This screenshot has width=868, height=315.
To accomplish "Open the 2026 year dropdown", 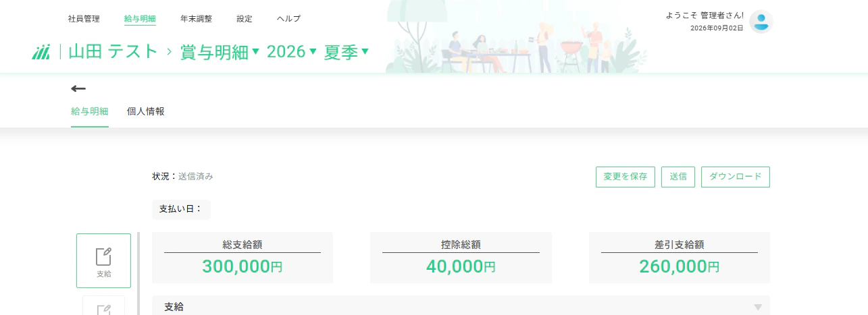I will point(292,52).
